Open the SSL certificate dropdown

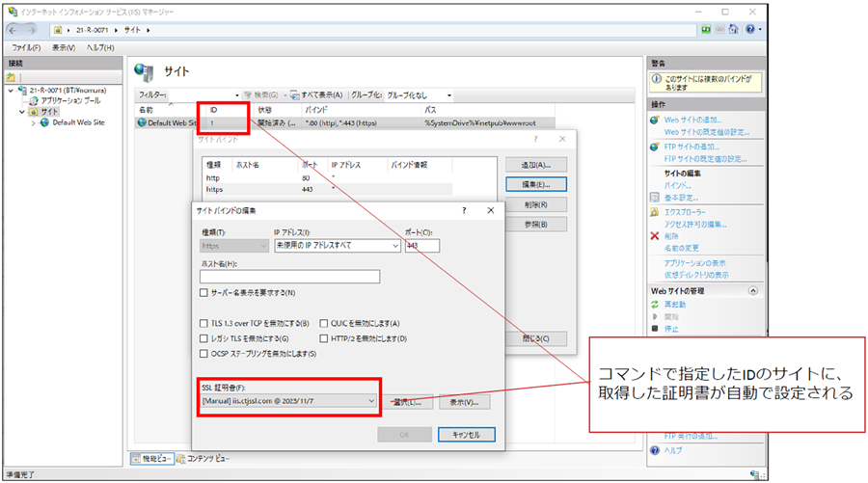click(371, 400)
